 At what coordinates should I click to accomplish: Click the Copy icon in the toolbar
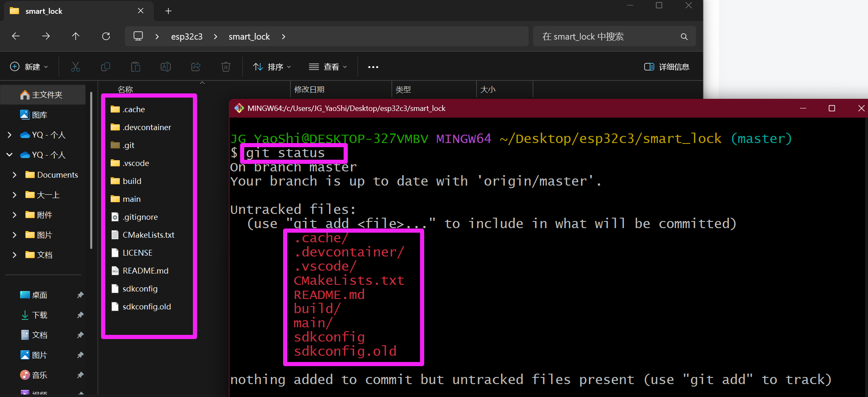point(106,67)
